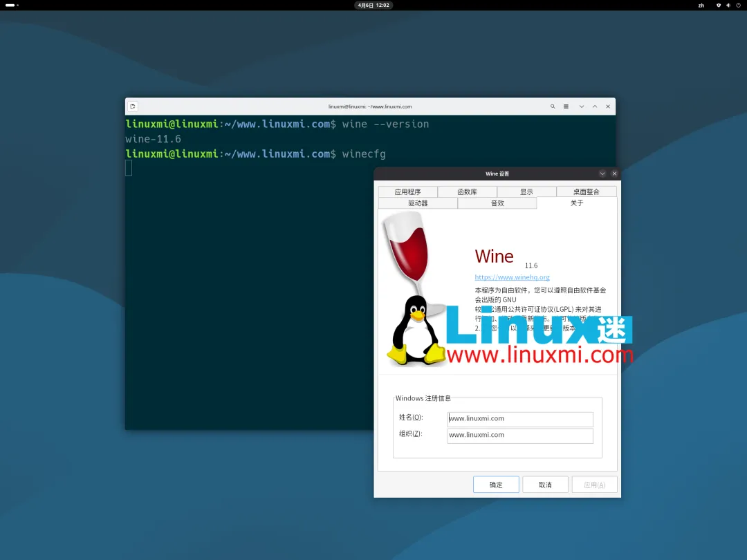Switch to the 桌面整合 tab
747x560 pixels.
[x=587, y=192]
